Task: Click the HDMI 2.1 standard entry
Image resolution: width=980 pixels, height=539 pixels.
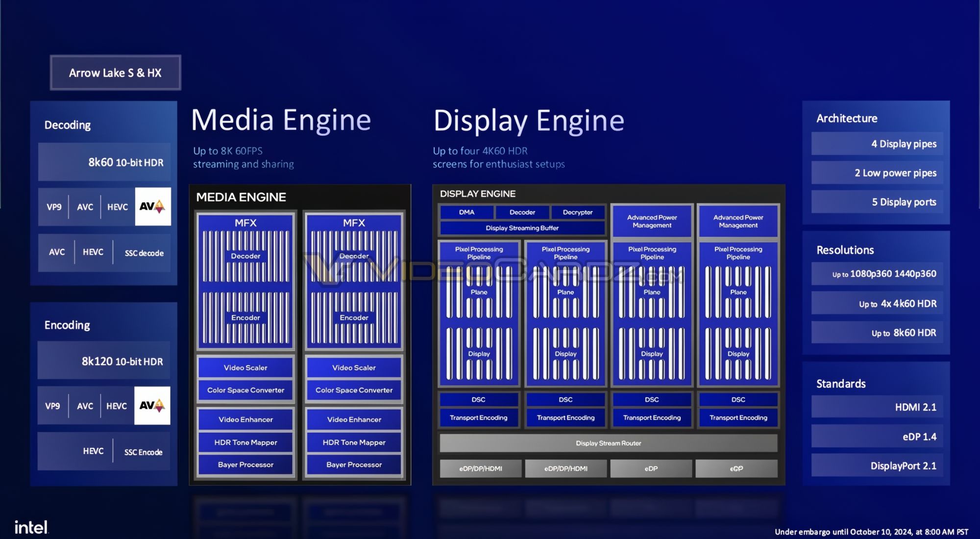Action: (x=877, y=407)
